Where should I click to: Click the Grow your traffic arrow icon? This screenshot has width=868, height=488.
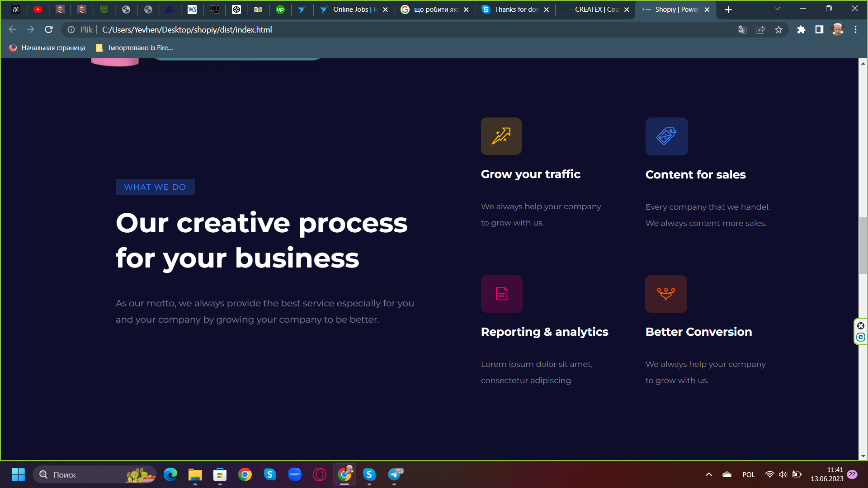[501, 136]
